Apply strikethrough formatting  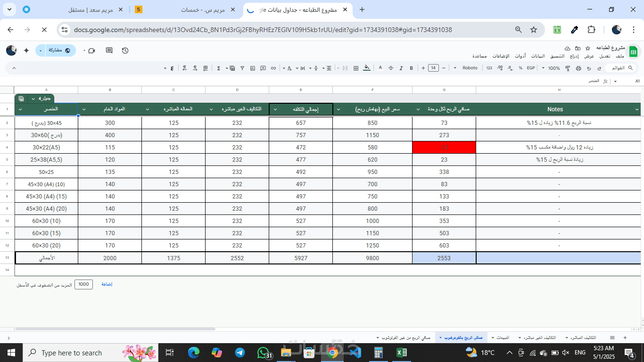tap(390, 68)
